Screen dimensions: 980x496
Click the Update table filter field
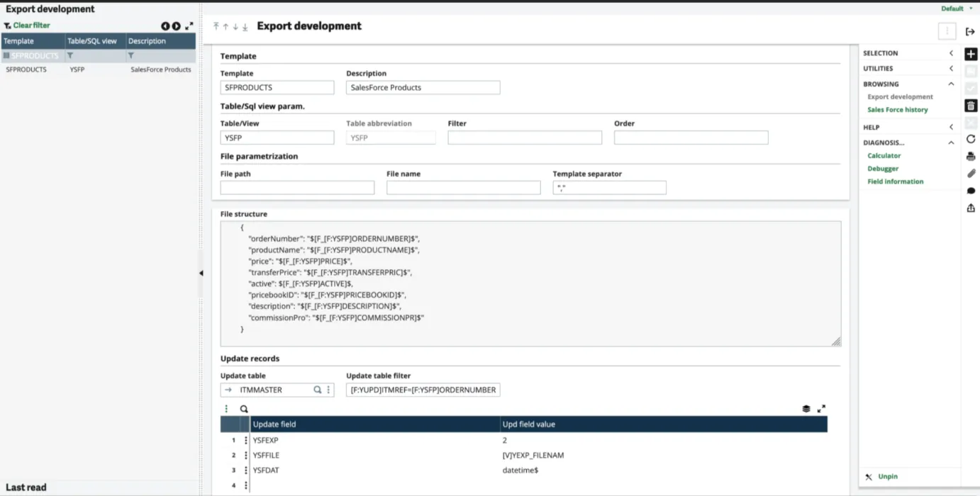pyautogui.click(x=423, y=390)
